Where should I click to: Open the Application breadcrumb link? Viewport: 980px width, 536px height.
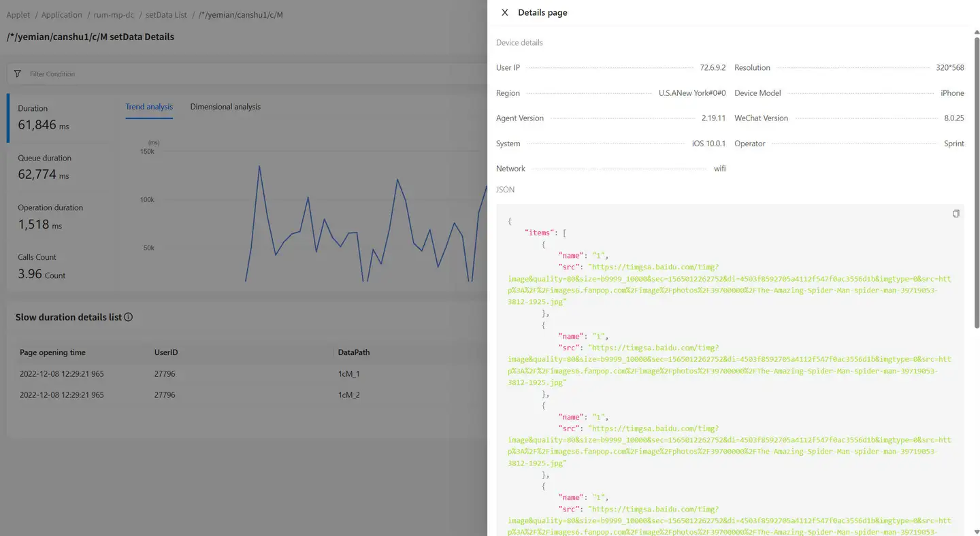coord(61,14)
